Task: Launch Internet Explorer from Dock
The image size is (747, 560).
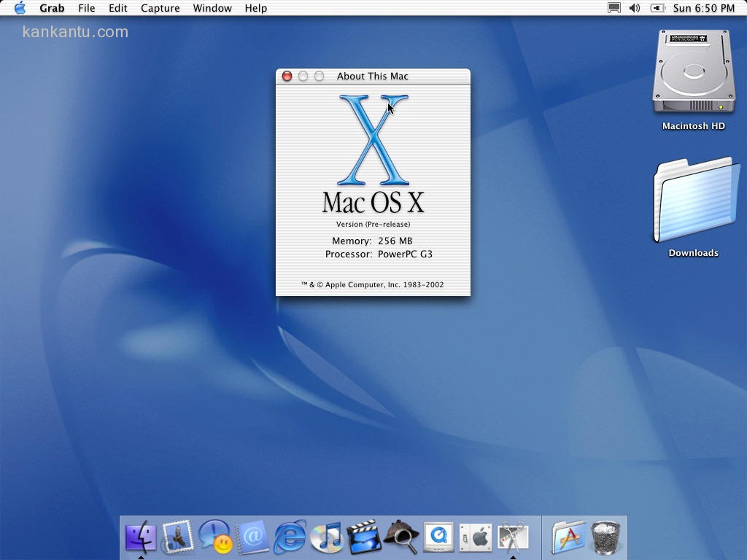Action: [290, 538]
